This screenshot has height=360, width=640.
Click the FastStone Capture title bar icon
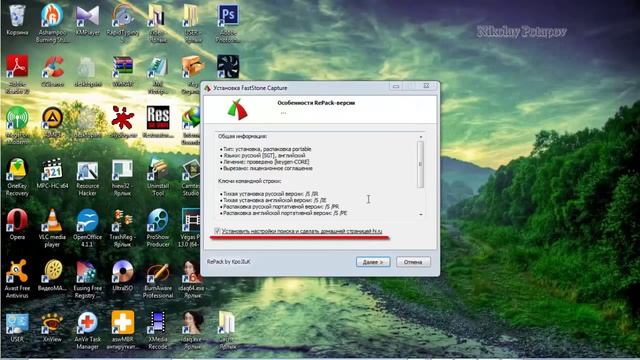(207, 88)
